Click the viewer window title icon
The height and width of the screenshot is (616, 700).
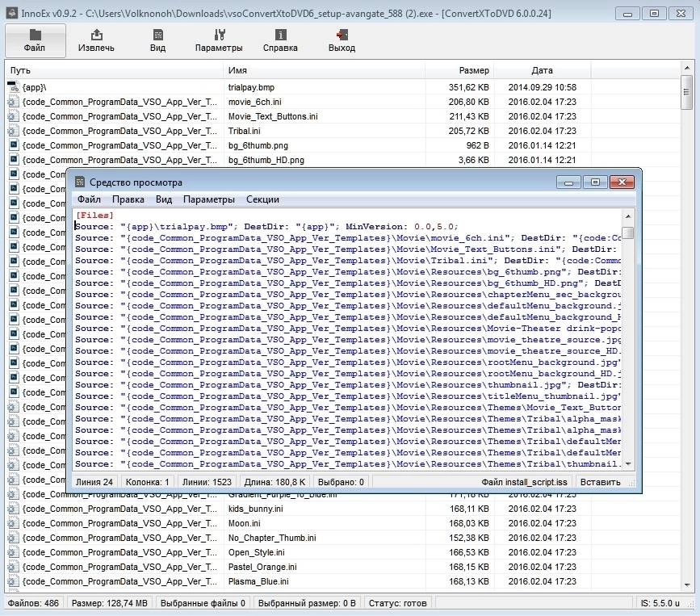coord(80,182)
